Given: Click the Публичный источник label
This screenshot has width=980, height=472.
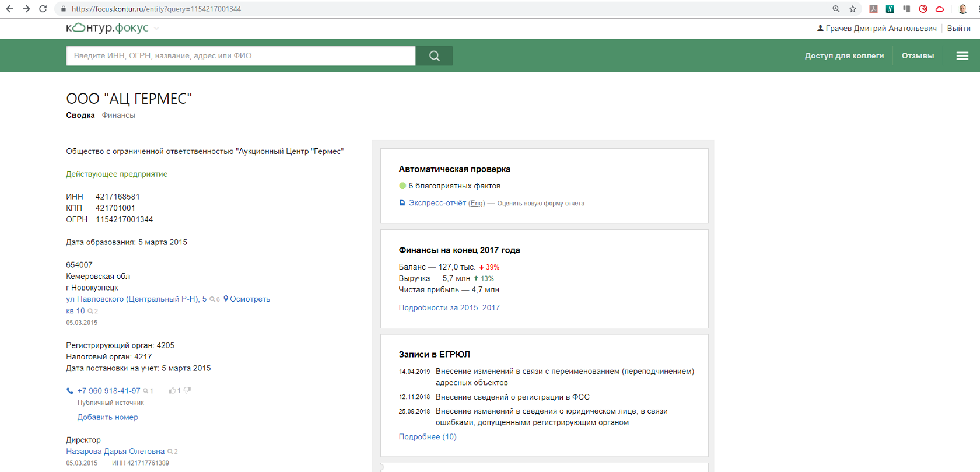Looking at the screenshot, I should tap(111, 403).
